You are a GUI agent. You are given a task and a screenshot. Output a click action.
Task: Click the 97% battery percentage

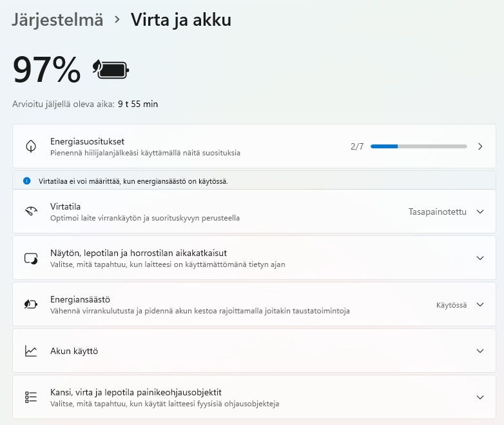pyautogui.click(x=47, y=70)
